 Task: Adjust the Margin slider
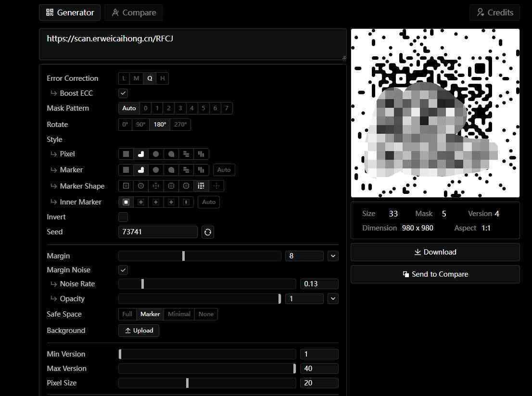pyautogui.click(x=200, y=256)
